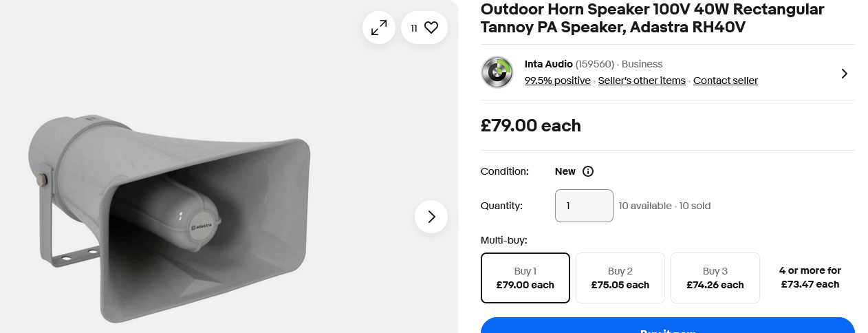The height and width of the screenshot is (333, 868).
Task: Click the seller feedback score (159560)
Action: [x=595, y=64]
